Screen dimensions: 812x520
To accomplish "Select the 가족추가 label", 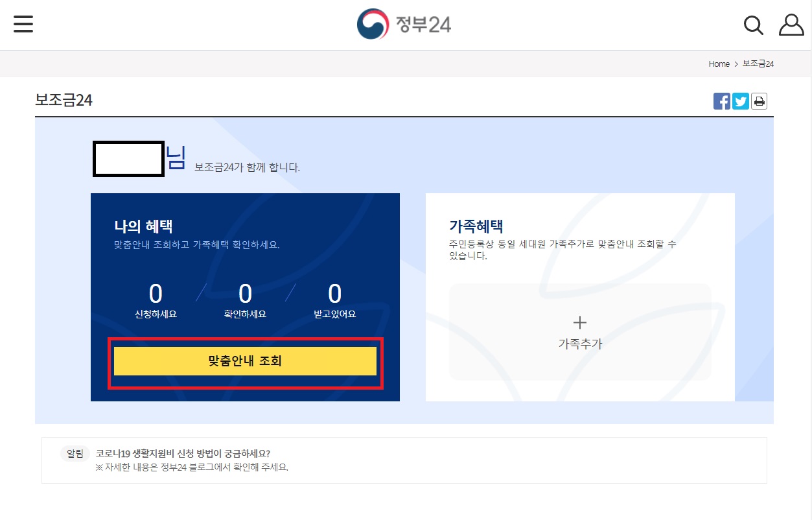I will (x=580, y=344).
